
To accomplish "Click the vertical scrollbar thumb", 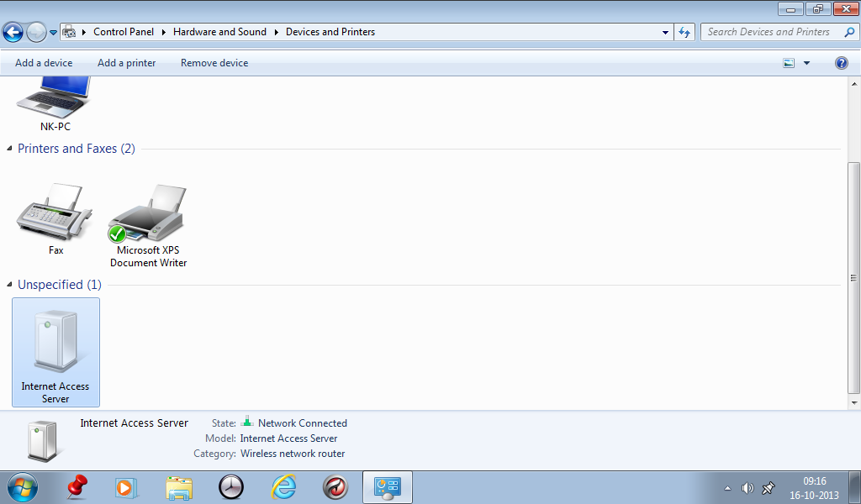I will 853,277.
